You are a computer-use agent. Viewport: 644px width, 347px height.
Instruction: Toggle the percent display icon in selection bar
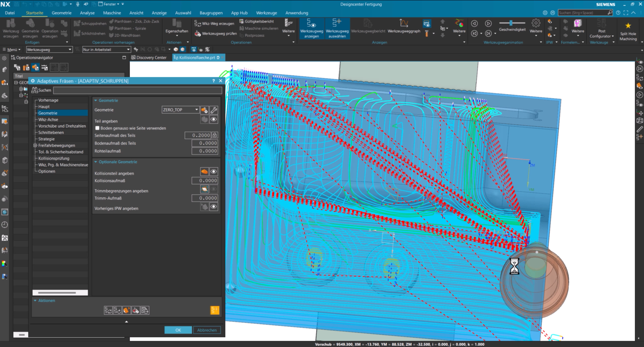(207, 49)
